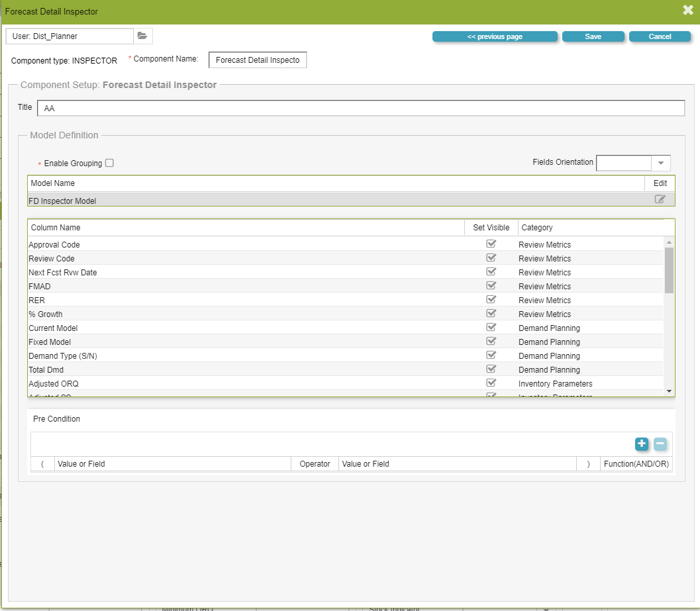Click into the Title text field
Viewport: 700px width, 611px height.
361,108
